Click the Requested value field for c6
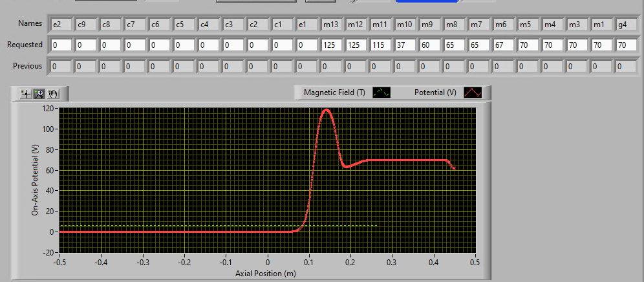This screenshot has height=282, width=644. [160, 45]
